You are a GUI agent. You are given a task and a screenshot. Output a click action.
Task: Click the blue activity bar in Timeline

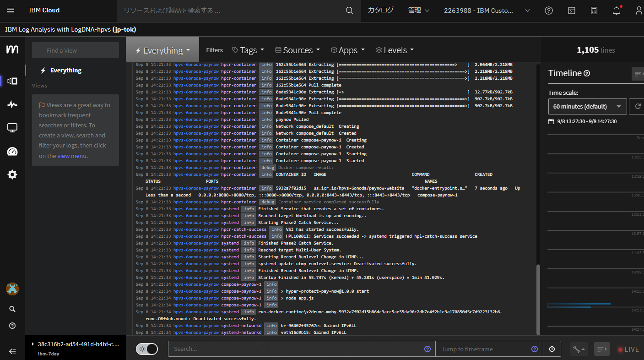[x=579, y=304]
